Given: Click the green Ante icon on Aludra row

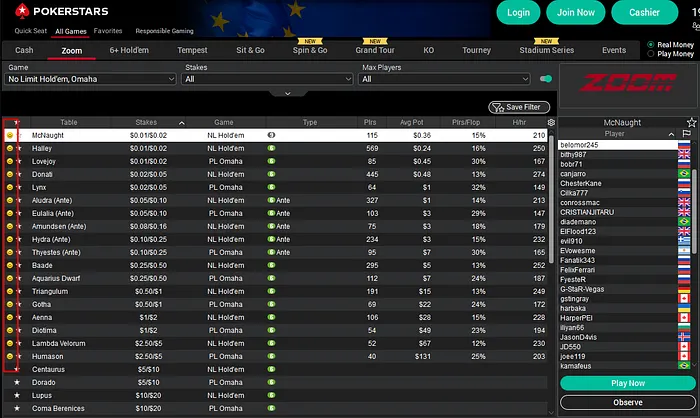Looking at the screenshot, I should pyautogui.click(x=271, y=200).
